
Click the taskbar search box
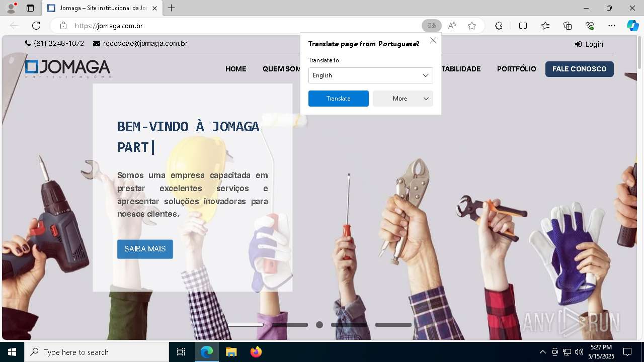(x=97, y=352)
